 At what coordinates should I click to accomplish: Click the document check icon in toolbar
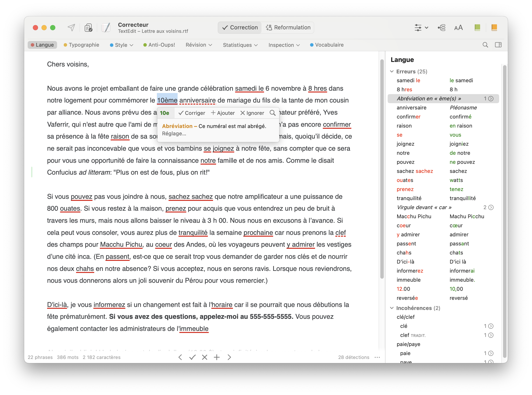[88, 28]
